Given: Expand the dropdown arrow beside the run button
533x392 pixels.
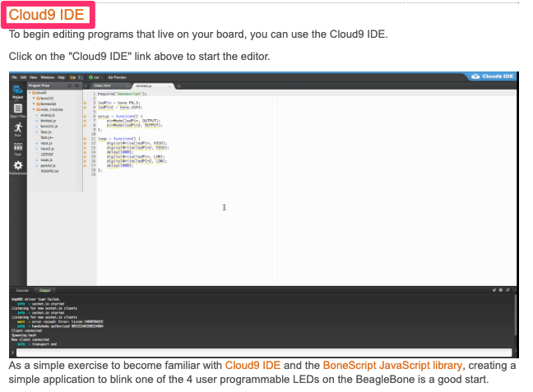Looking at the screenshot, I should (x=102, y=77).
